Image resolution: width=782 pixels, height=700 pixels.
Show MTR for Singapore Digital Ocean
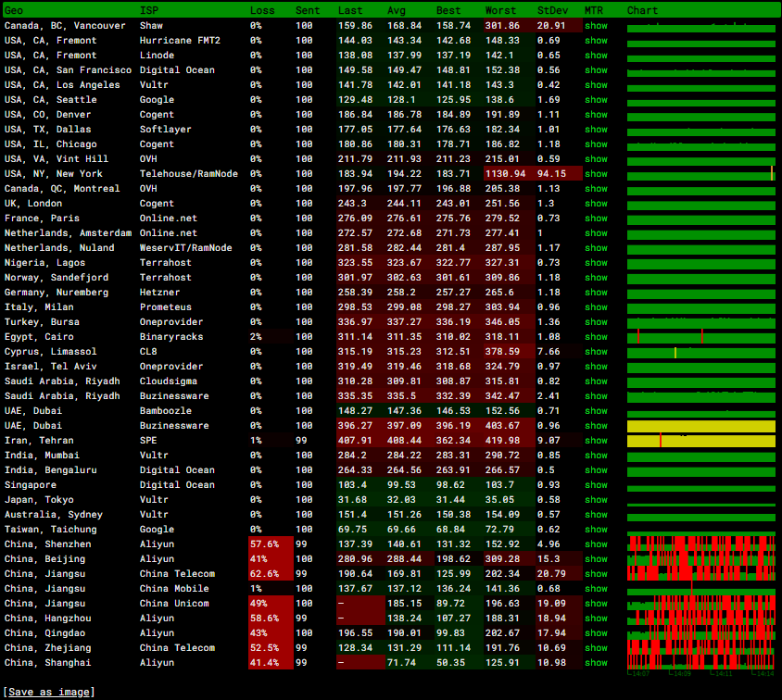[596, 485]
